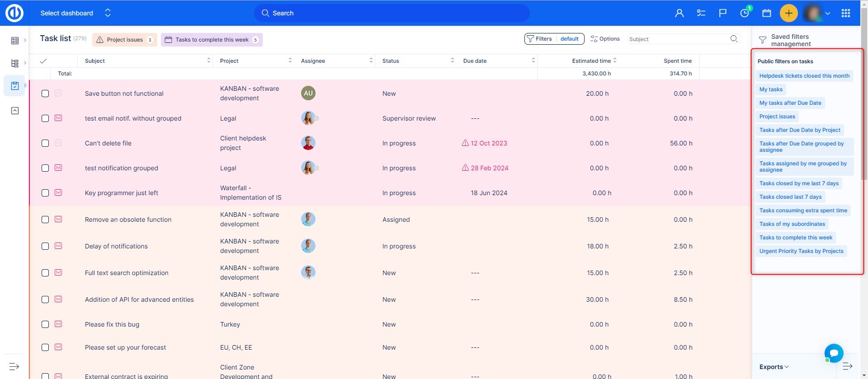Open the avatar account dropdown arrow
The image size is (868, 379).
tap(828, 13)
